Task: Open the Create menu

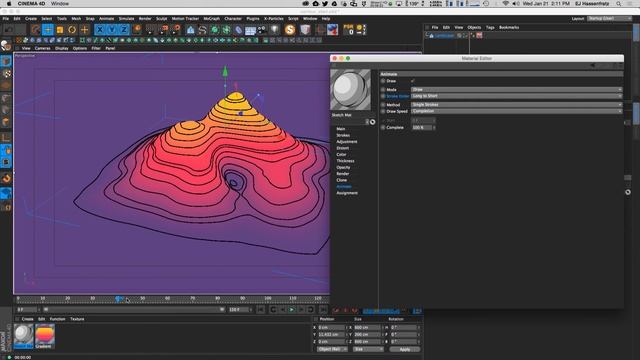Action: pos(31,18)
